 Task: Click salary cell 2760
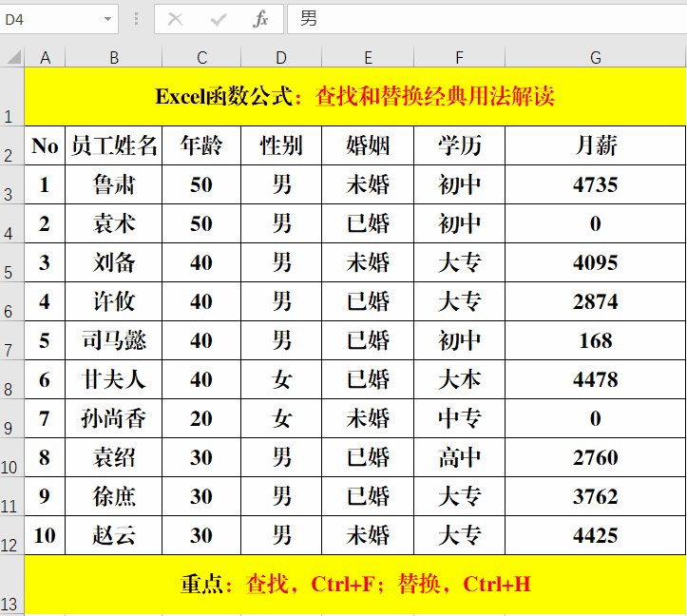[x=596, y=457]
